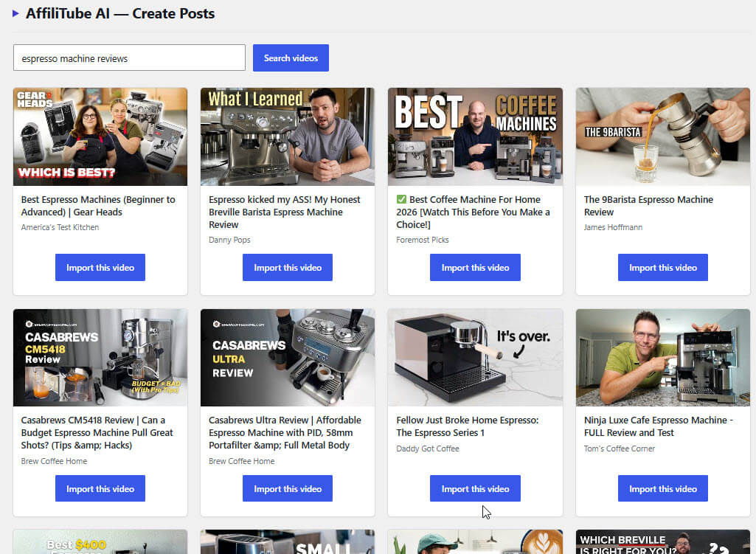756x554 pixels.
Task: Click channel name 'Foremost Picks'
Action: pyautogui.click(x=423, y=240)
